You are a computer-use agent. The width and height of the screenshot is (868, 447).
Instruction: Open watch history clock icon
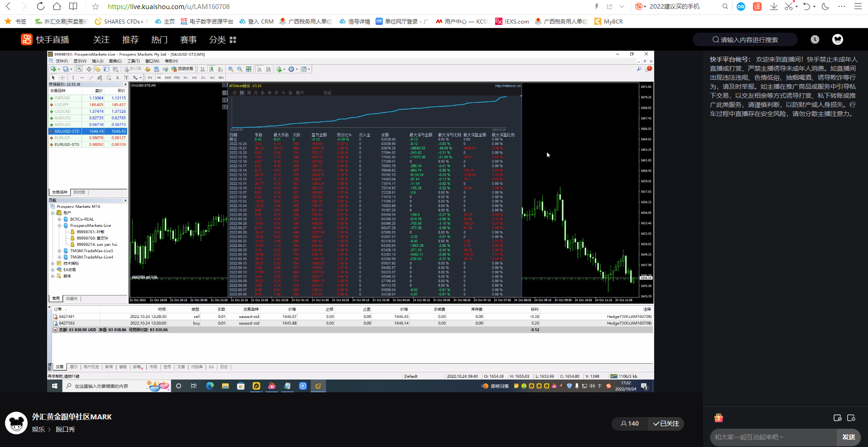click(x=815, y=39)
